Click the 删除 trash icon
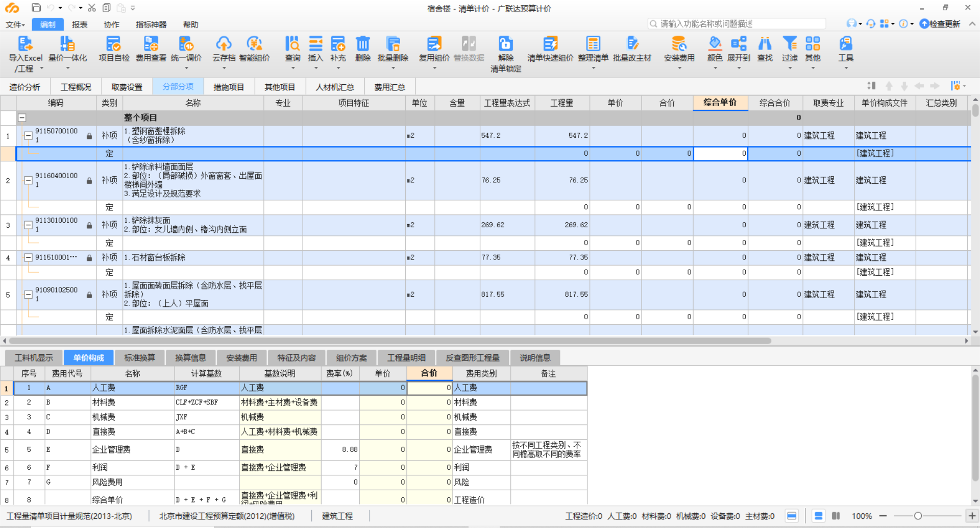 (x=363, y=44)
